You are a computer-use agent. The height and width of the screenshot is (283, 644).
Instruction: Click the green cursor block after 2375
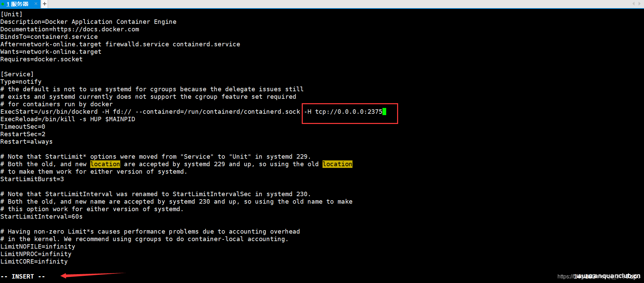coord(384,112)
